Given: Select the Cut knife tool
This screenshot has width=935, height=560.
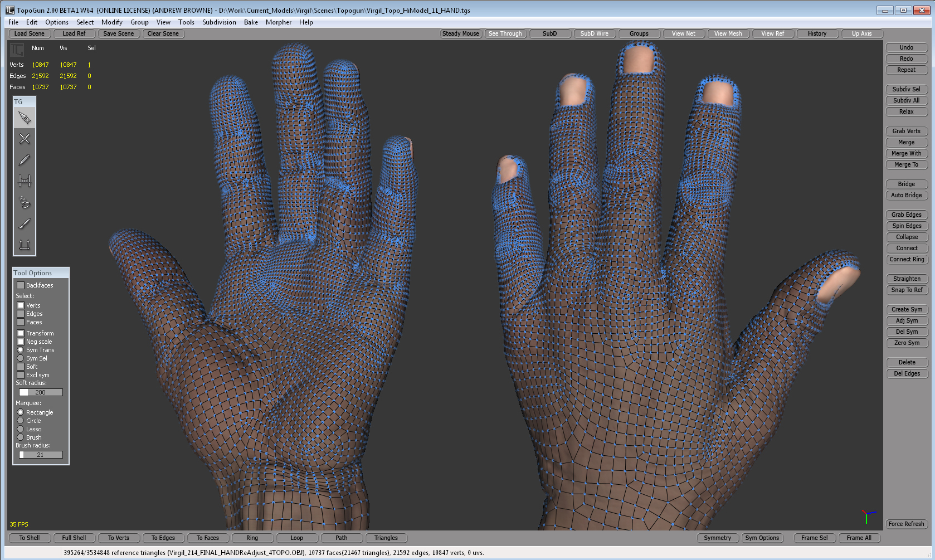Looking at the screenshot, I should pos(25,223).
